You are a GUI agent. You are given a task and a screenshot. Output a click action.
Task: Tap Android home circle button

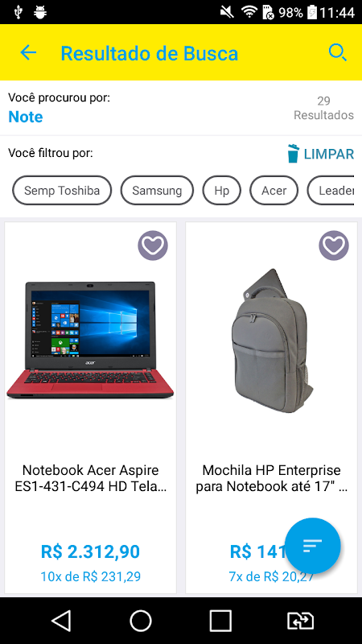(x=141, y=621)
